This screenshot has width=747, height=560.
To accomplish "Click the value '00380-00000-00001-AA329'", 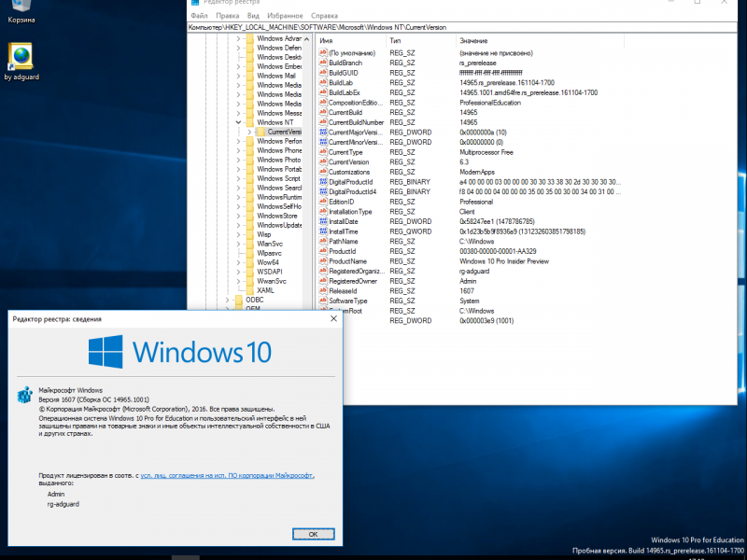I will (498, 251).
